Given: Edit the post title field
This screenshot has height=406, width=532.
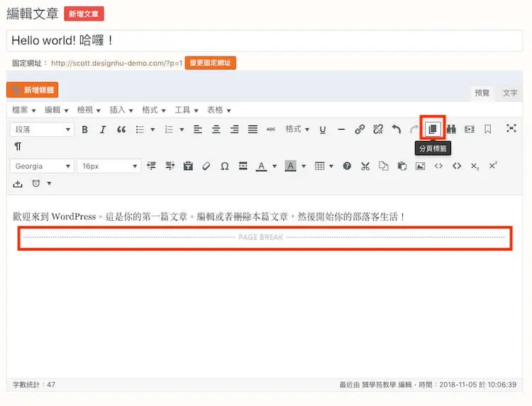Looking at the screenshot, I should click(x=265, y=40).
